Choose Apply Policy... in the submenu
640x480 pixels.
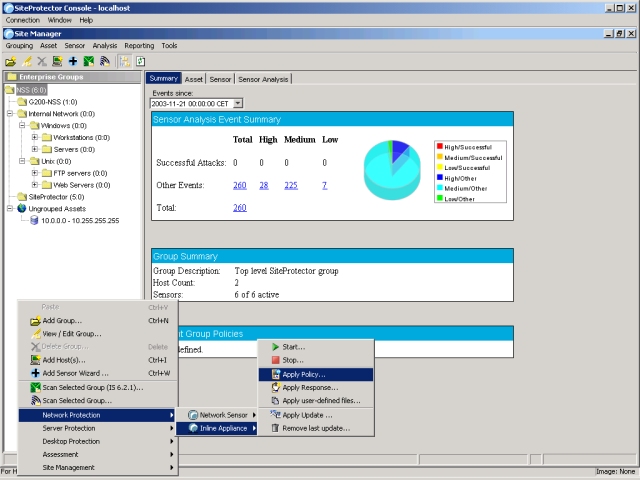[316, 374]
